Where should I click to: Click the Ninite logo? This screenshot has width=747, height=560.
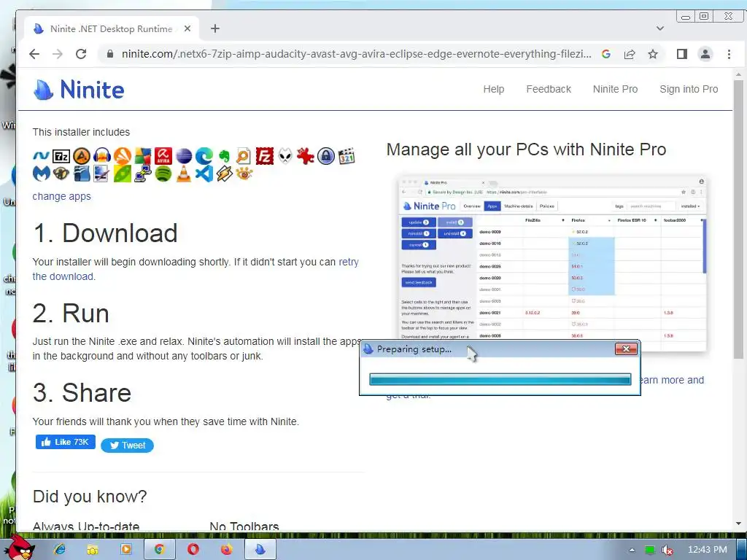click(79, 90)
